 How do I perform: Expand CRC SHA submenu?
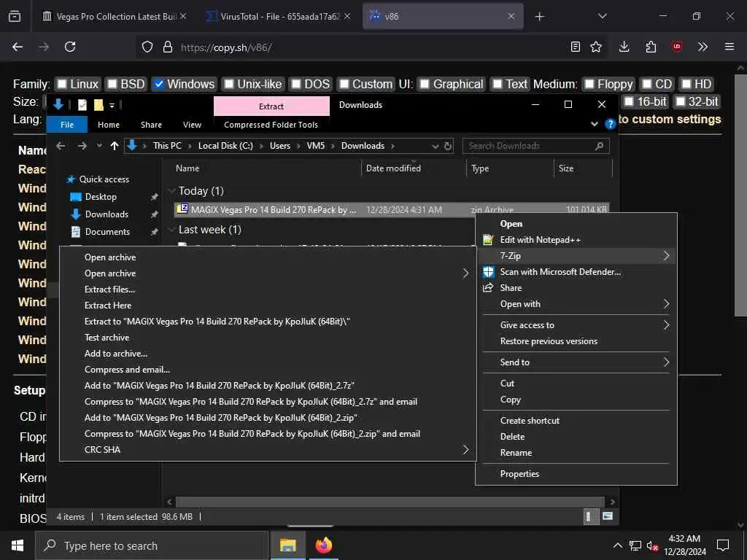click(465, 449)
